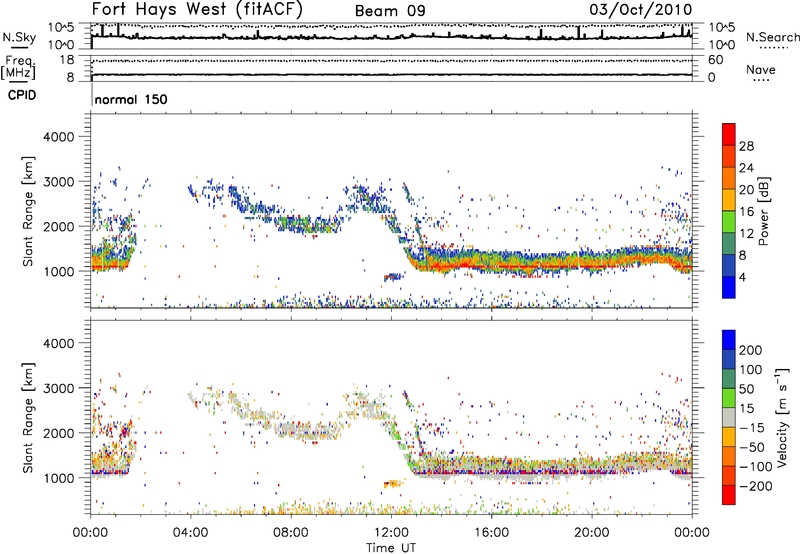Click the 'Time UT' axis label
This screenshot has width=800, height=554.
(391, 547)
